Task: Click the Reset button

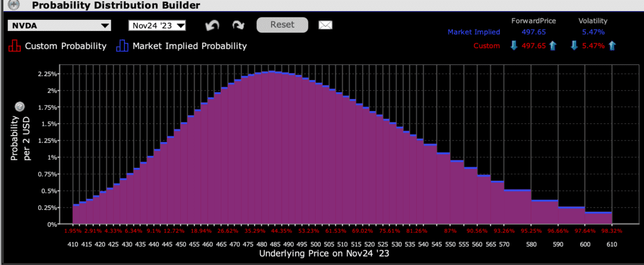Action: pos(282,25)
